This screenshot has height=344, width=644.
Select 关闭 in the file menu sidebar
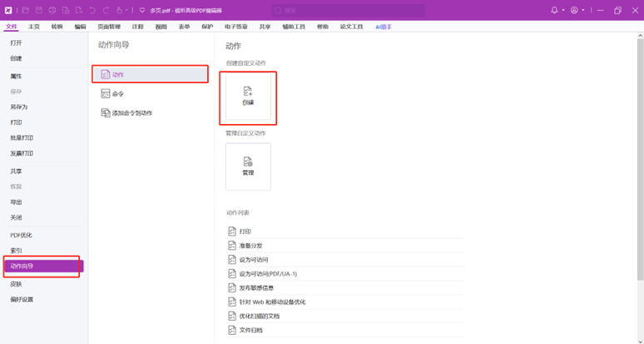16,217
